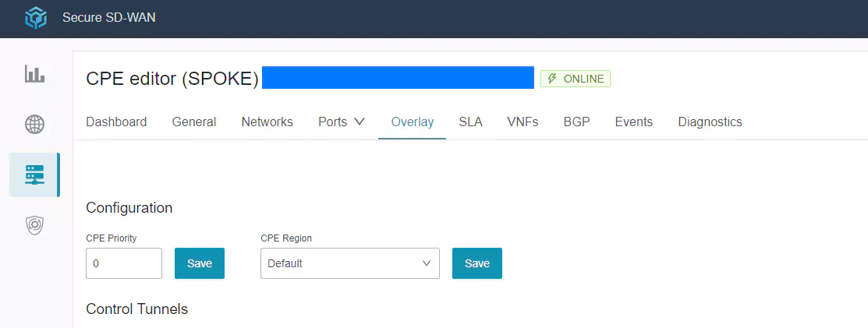Show the Events tab
This screenshot has height=328, width=868.
coord(633,122)
